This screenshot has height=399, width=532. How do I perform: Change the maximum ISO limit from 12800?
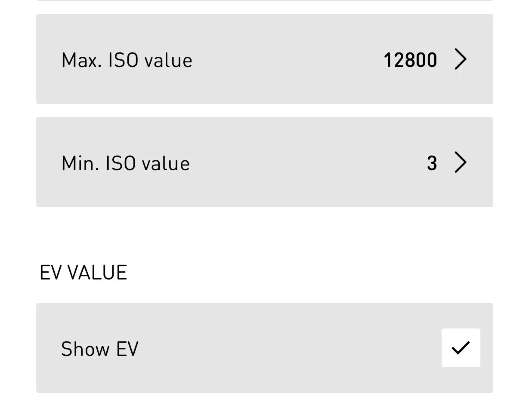pos(410,60)
